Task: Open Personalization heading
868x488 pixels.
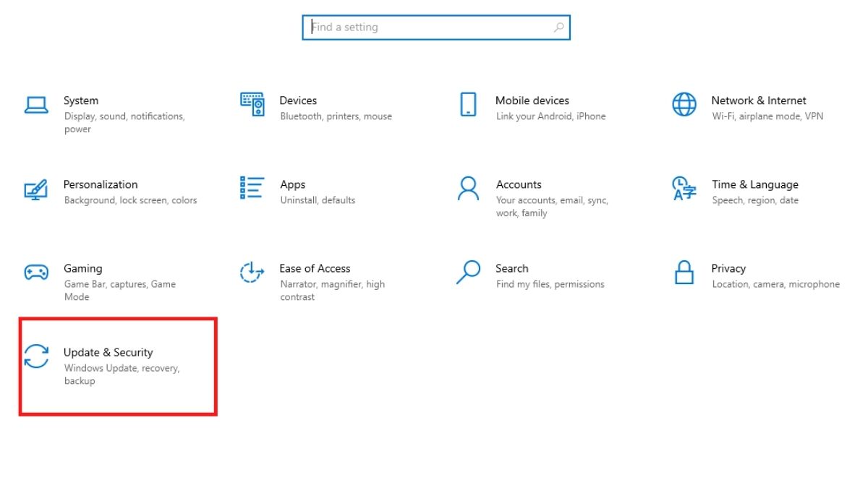Action: 101,184
